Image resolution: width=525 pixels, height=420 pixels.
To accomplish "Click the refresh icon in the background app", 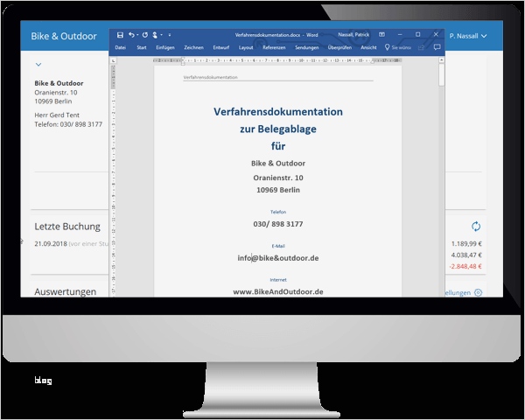I will click(x=476, y=227).
